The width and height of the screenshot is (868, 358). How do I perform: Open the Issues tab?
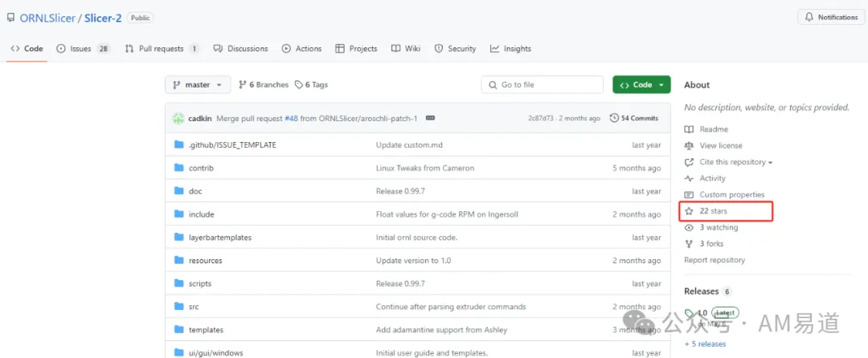(83, 49)
